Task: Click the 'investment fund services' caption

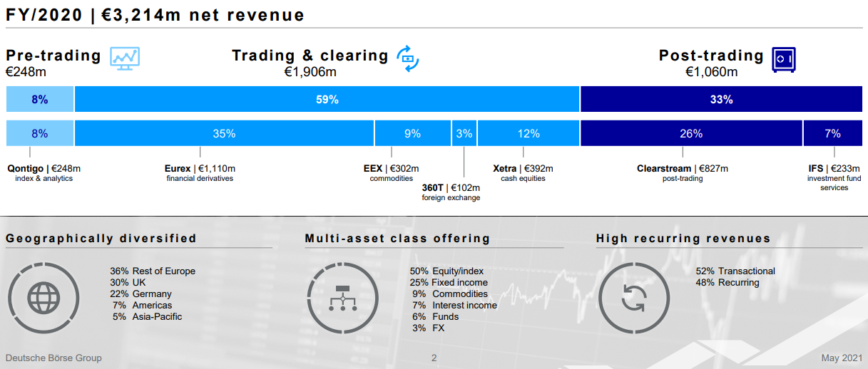Action: coord(834,183)
